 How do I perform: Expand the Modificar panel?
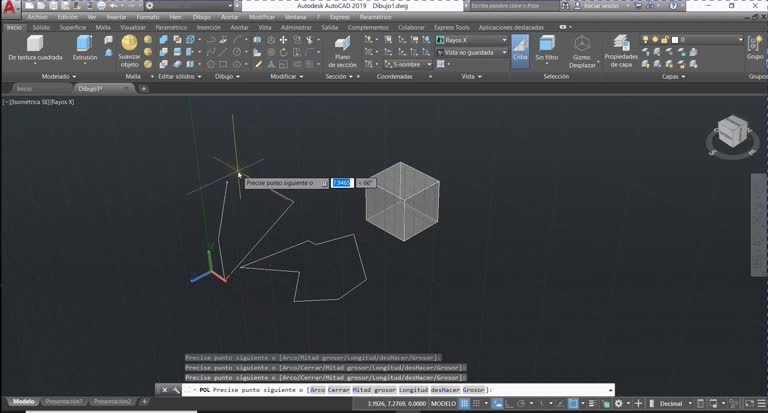tap(287, 76)
